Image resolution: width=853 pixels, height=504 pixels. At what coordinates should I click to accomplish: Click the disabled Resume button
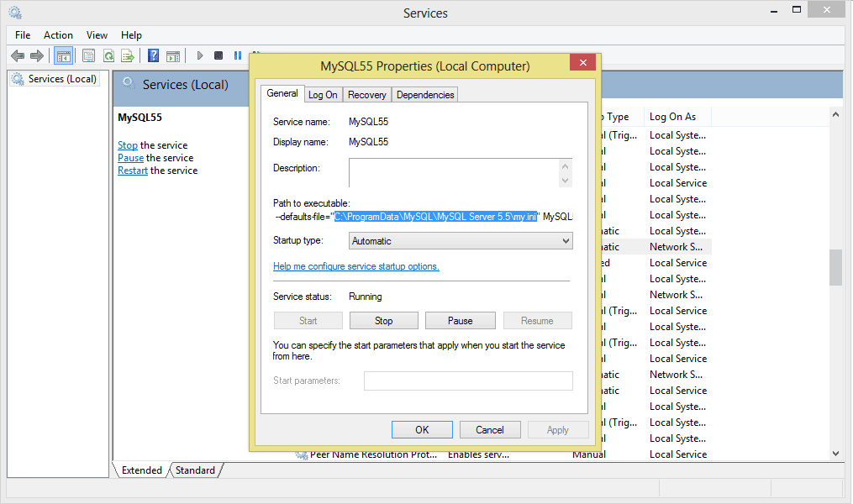537,321
